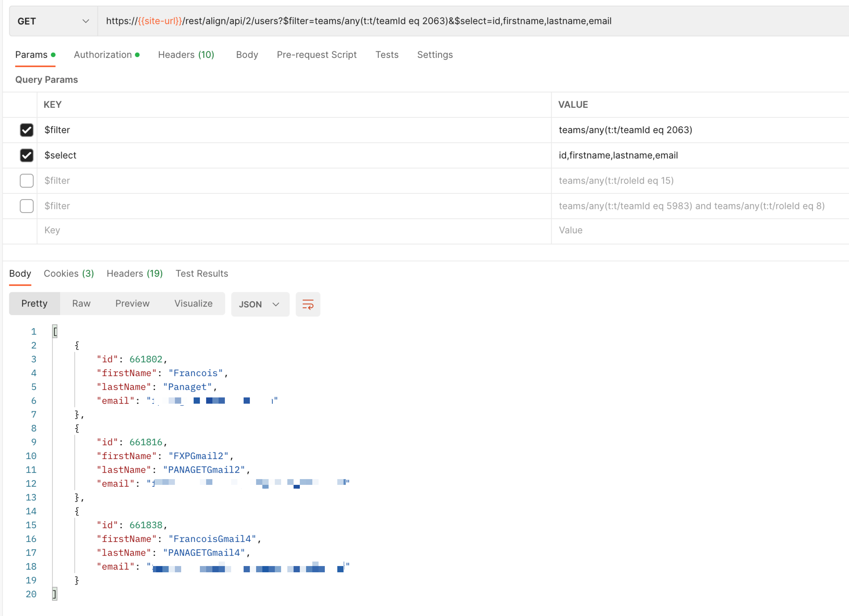Open the JSON format dropdown

[260, 304]
